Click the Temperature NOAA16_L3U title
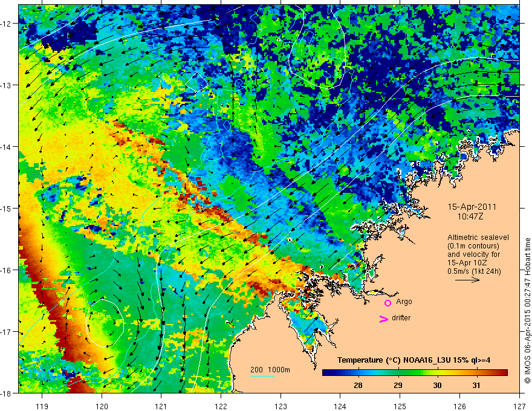Viewport: 532px width, 411px height. pyautogui.click(x=414, y=360)
